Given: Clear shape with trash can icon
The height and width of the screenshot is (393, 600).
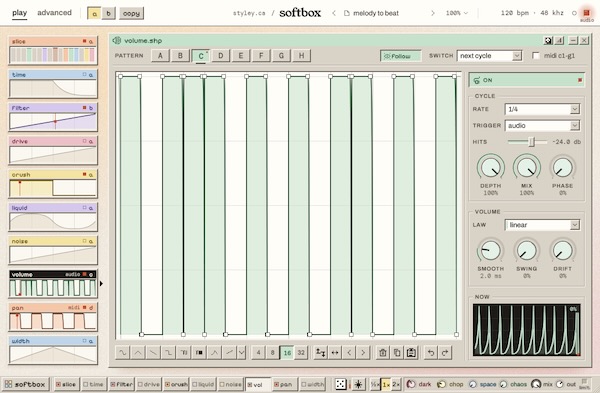Looking at the screenshot, I should pos(383,352).
